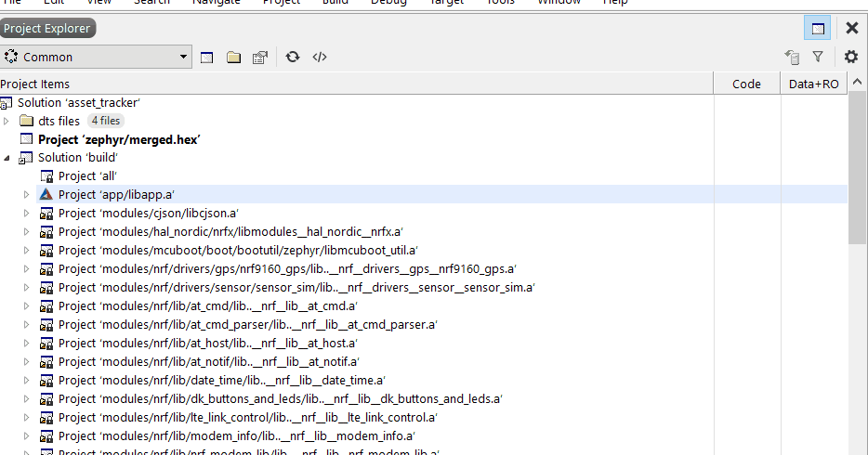Click the Project Items column header
868x455 pixels.
[x=353, y=84]
